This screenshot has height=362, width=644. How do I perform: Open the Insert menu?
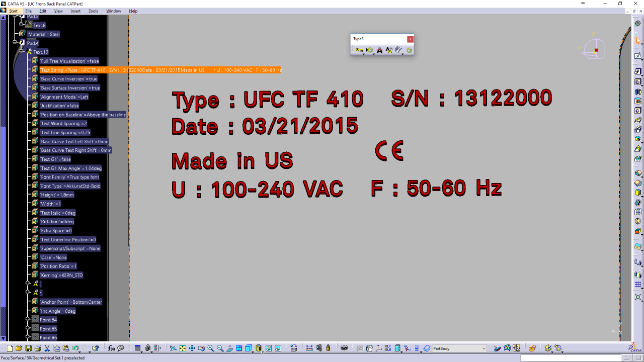pyautogui.click(x=75, y=11)
